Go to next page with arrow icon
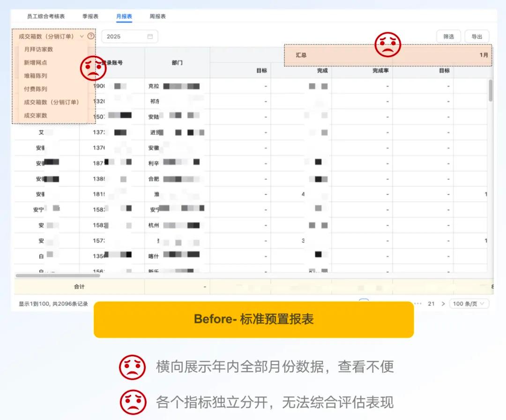 443,303
